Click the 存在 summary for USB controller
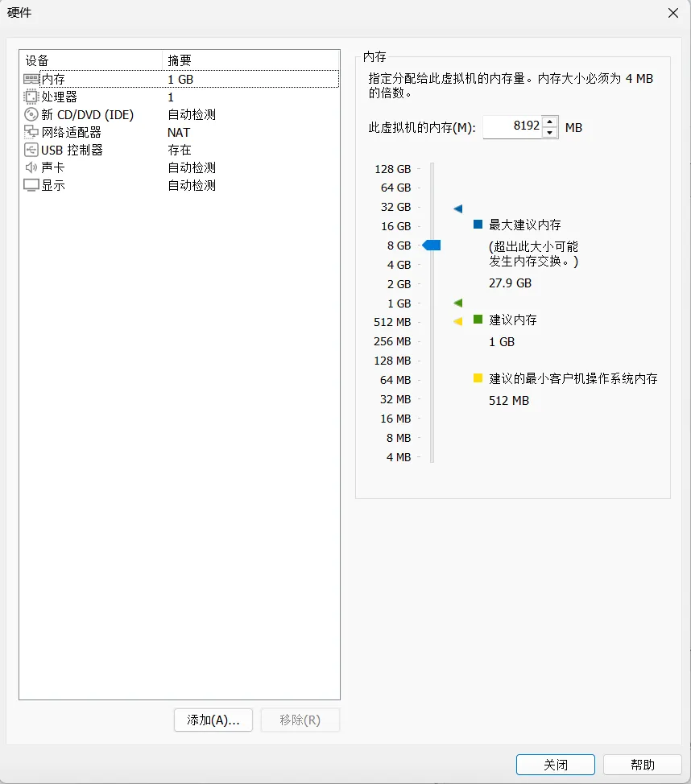This screenshot has width=691, height=784. point(179,150)
